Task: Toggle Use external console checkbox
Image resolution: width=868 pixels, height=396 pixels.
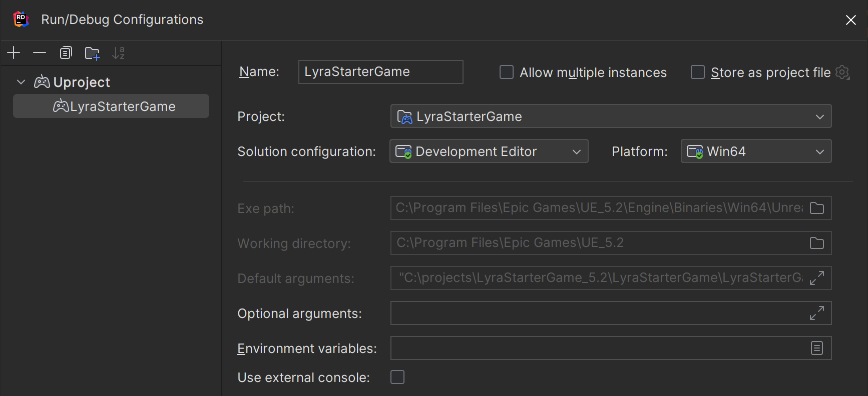Action: click(x=397, y=377)
